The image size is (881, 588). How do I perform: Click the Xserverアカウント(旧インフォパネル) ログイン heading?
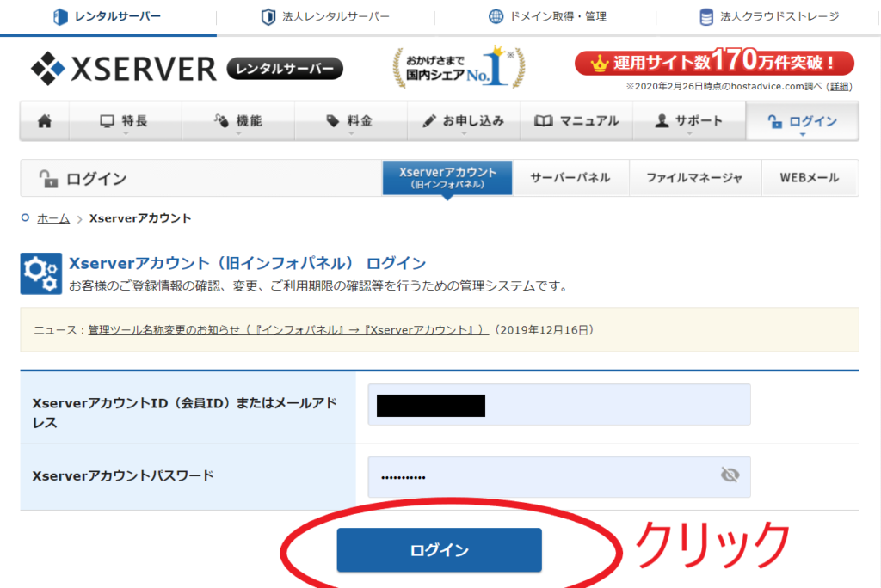[x=248, y=263]
